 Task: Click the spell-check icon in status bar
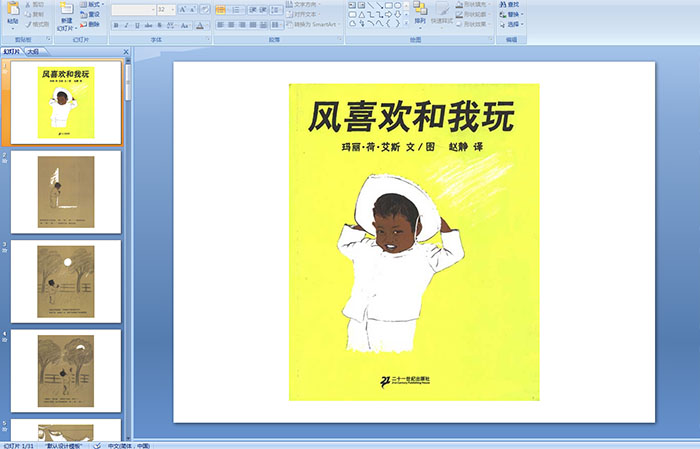click(x=97, y=445)
